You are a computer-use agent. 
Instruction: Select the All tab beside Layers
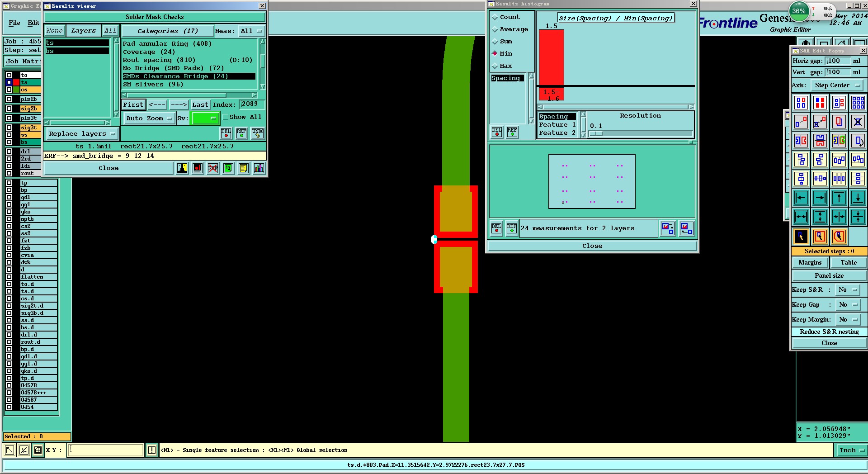click(x=110, y=31)
